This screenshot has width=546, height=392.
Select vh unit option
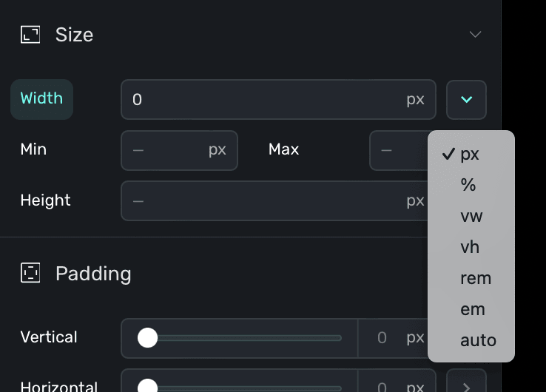470,247
